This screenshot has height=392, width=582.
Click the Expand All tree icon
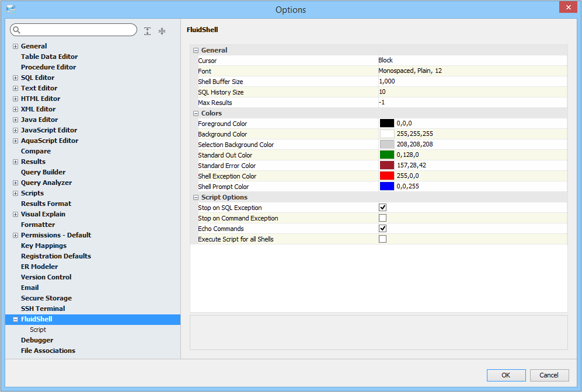point(148,31)
